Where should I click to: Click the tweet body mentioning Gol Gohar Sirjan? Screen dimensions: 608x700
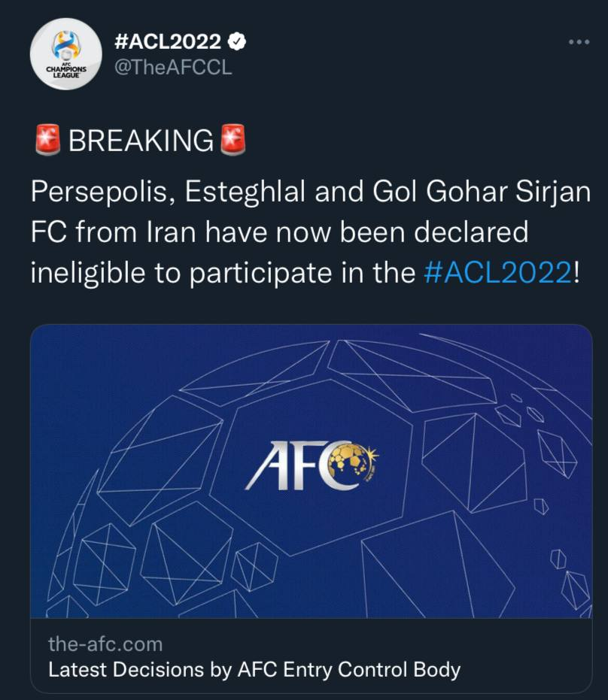[301, 233]
